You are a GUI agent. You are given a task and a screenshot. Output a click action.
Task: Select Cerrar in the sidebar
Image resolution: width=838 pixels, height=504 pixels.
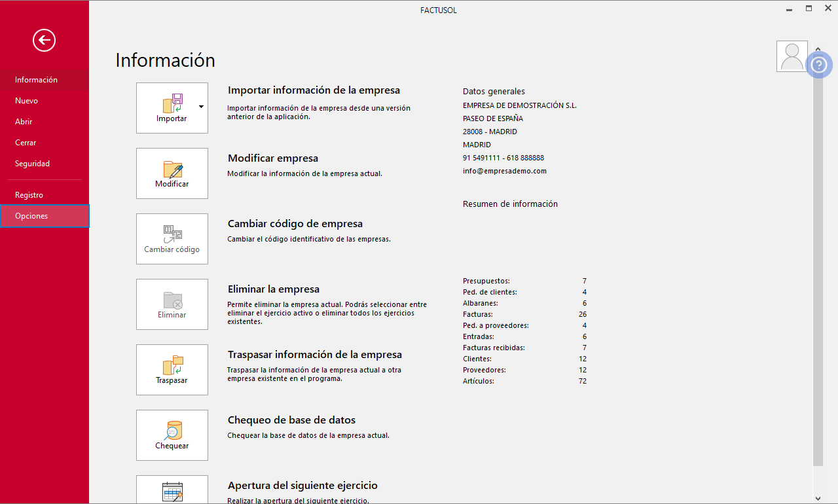45,143
